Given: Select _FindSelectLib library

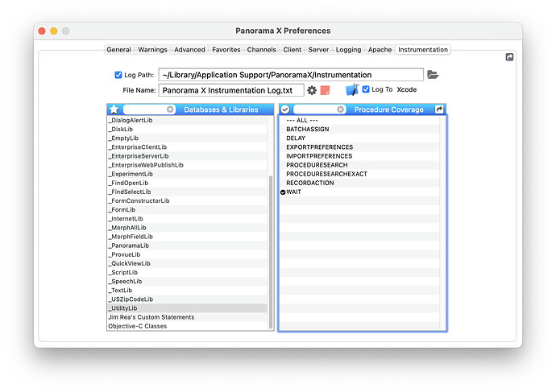Looking at the screenshot, I should [x=187, y=192].
